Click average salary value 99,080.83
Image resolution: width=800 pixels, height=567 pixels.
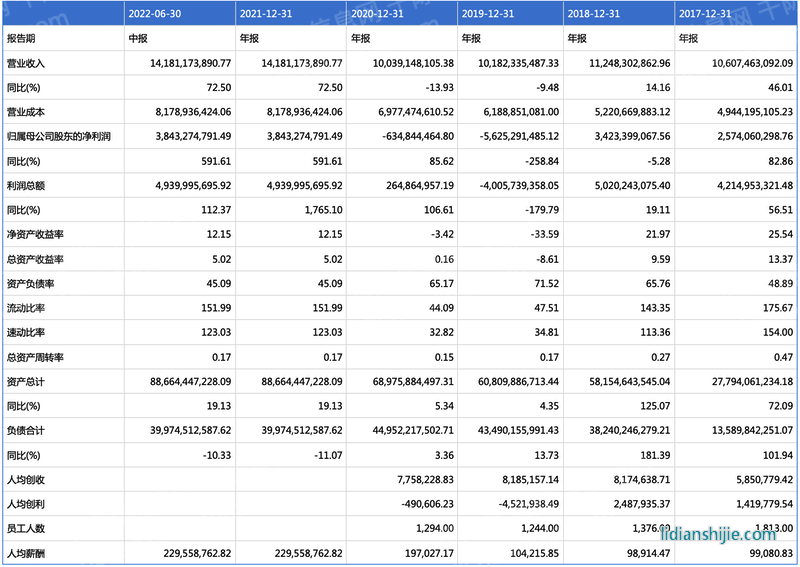[x=771, y=553]
